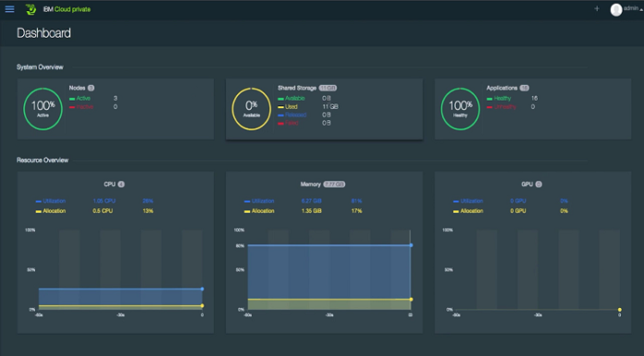644x356 pixels.
Task: Open the admin account dropdown
Action: tap(633, 8)
